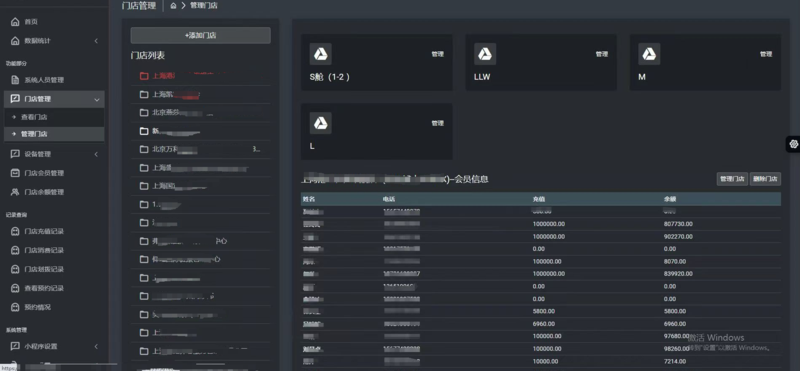This screenshot has width=800, height=371.
Task: Open the 门店余额管理 people icon
Action: click(x=15, y=192)
